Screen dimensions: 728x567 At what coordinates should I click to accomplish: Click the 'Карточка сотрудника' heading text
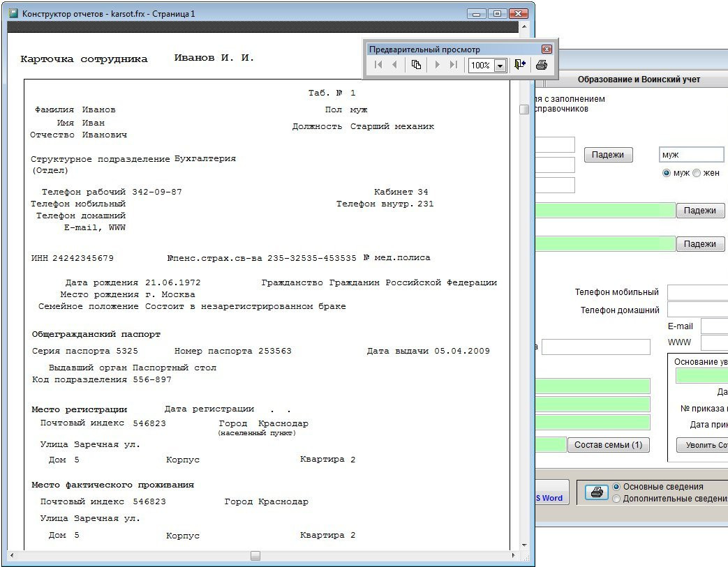tap(84, 59)
